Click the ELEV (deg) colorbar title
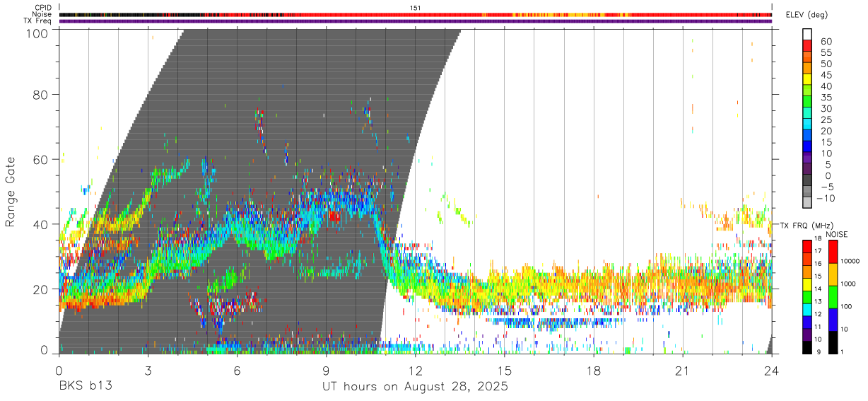The image size is (868, 401). click(807, 15)
